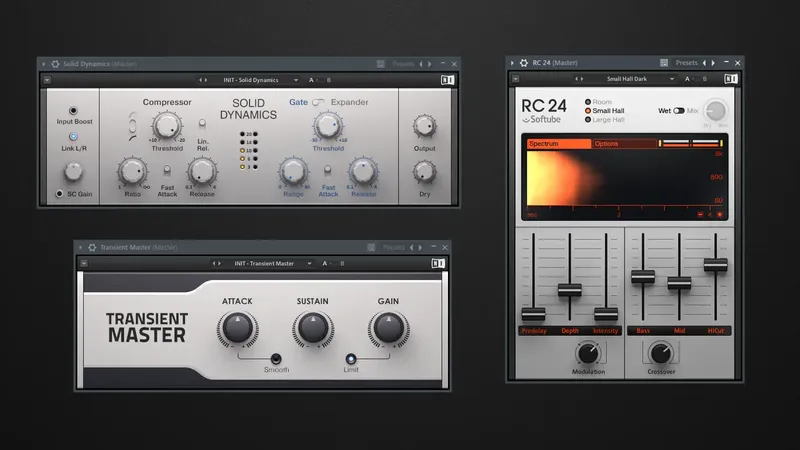
Task: Toggle Smooth button in Transient Master
Action: coord(276,359)
